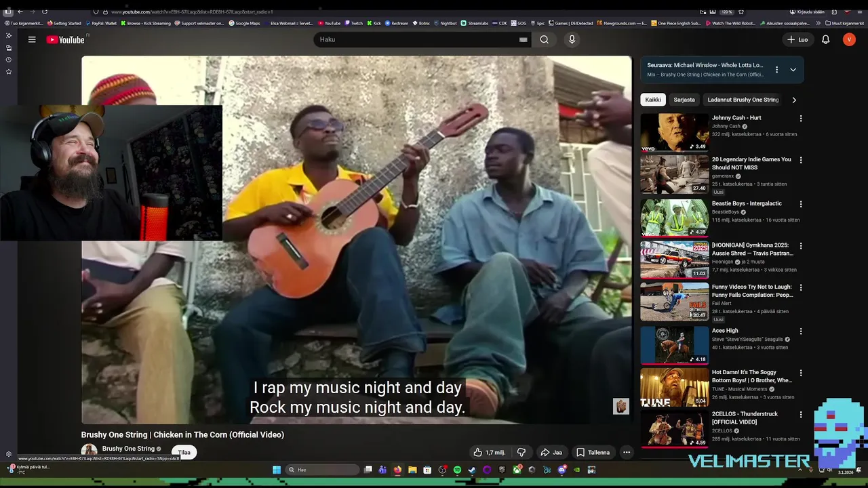The width and height of the screenshot is (868, 488).
Task: Play Johnny Cash - Hurt thumbnail
Action: click(674, 131)
